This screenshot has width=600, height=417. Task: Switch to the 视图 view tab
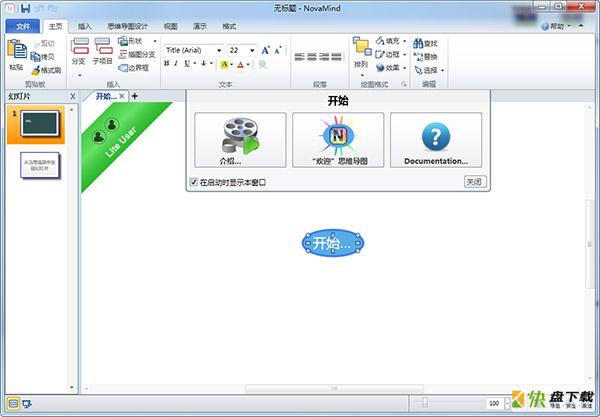click(170, 26)
